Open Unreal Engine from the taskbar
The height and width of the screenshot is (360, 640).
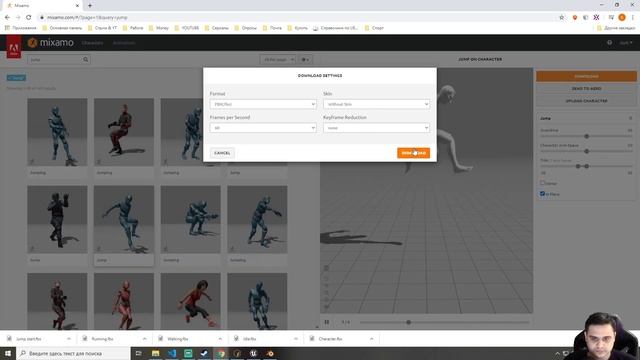tap(253, 353)
